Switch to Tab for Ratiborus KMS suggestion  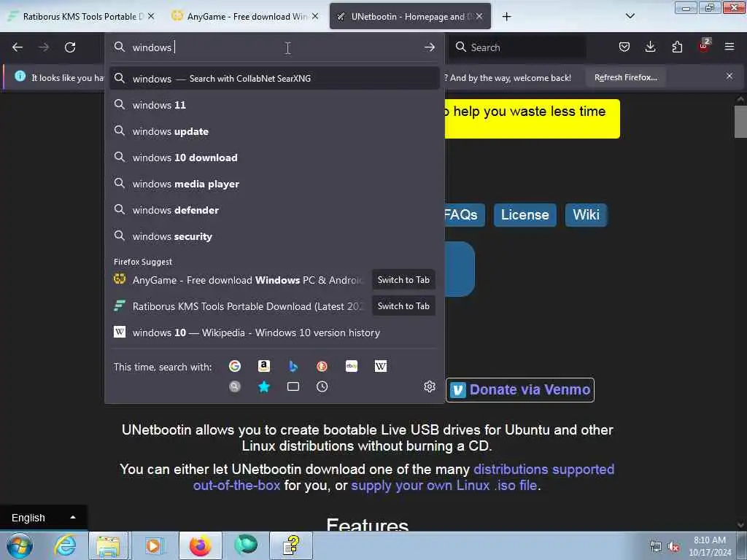pyautogui.click(x=403, y=306)
